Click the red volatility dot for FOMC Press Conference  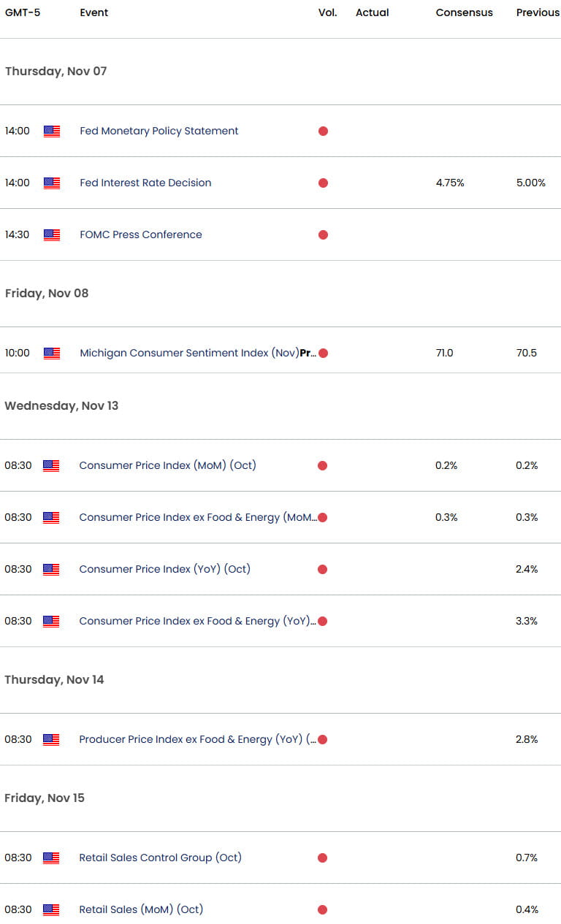(323, 234)
